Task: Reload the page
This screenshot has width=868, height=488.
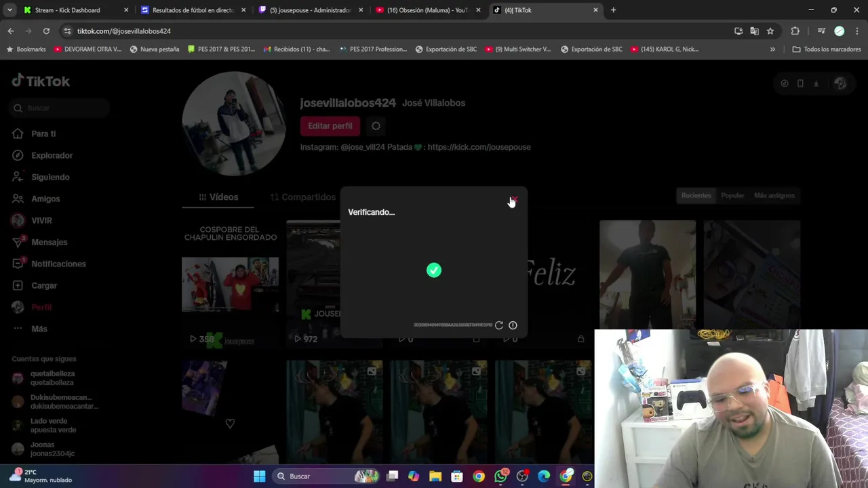Action: click(46, 31)
